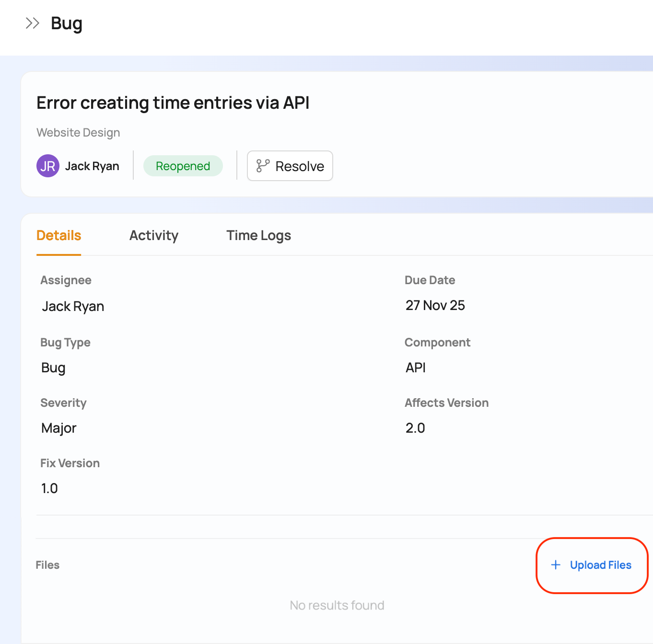
Task: Click the plus icon beside Upload Files
Action: [556, 565]
